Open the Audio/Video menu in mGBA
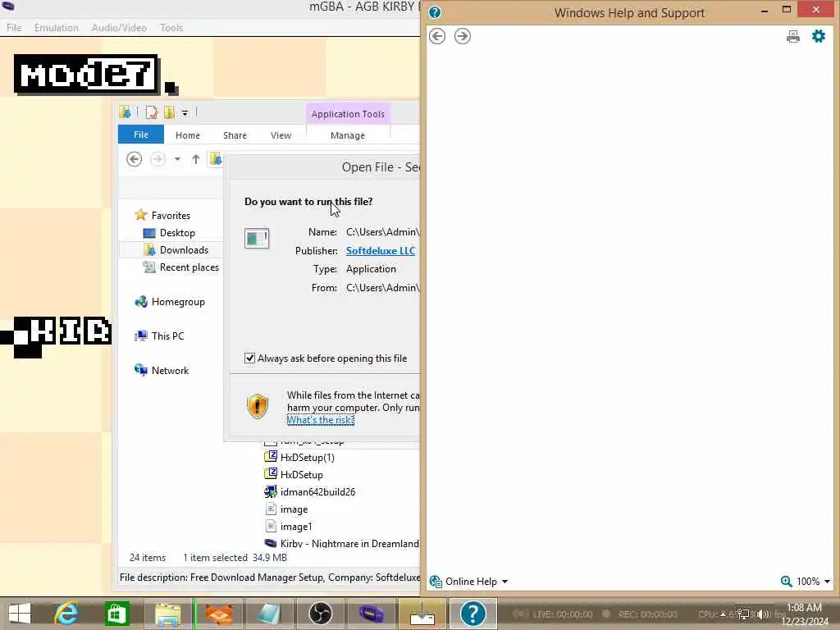The height and width of the screenshot is (630, 840). 119,28
